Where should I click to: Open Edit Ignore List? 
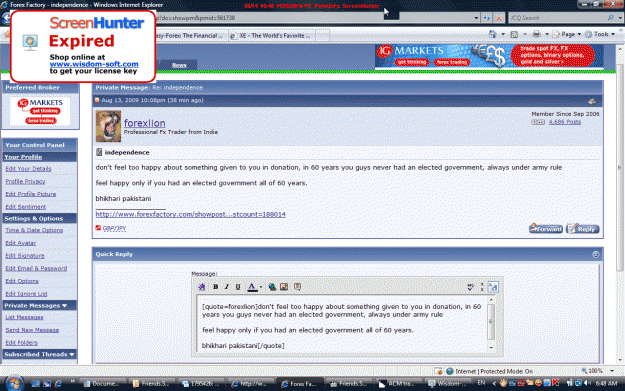(26, 294)
